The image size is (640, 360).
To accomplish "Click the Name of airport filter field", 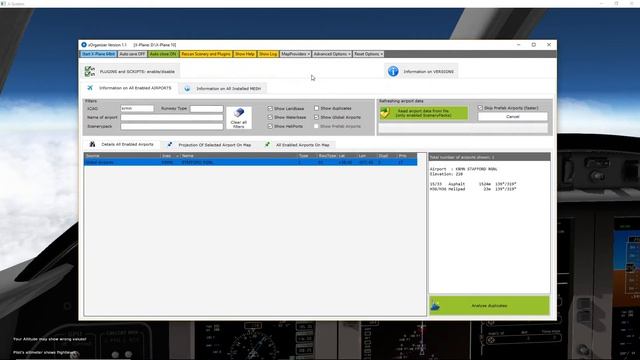I will (172, 117).
